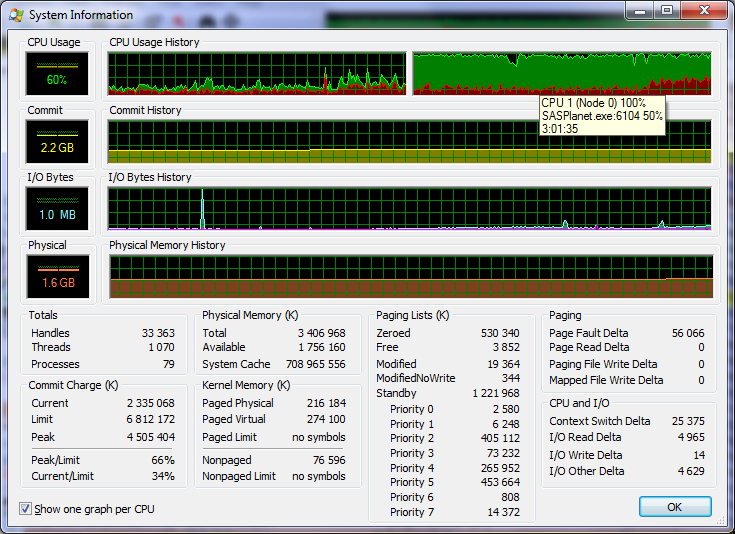Click the SASPlanet.exe CPU tooltip
735x534 pixels.
click(x=601, y=116)
